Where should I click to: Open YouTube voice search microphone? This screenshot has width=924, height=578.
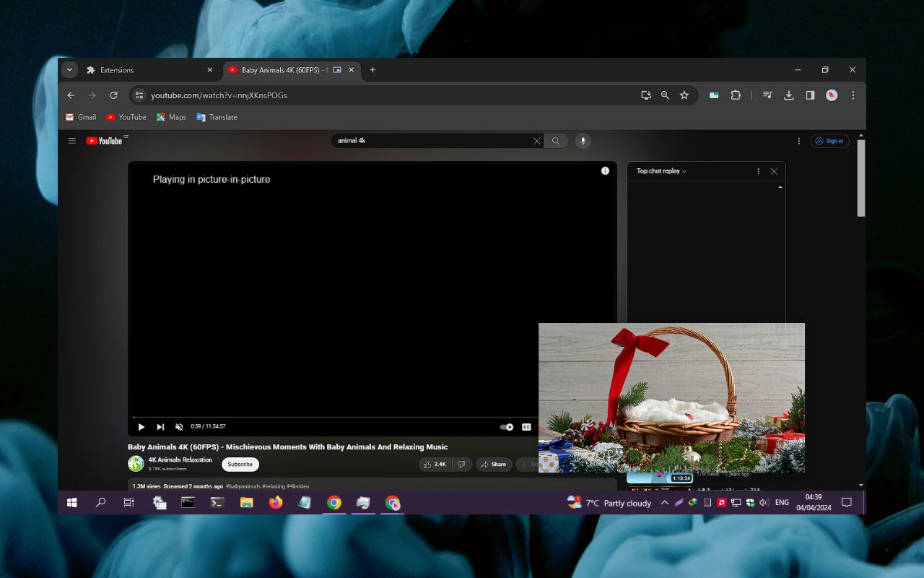(x=583, y=140)
